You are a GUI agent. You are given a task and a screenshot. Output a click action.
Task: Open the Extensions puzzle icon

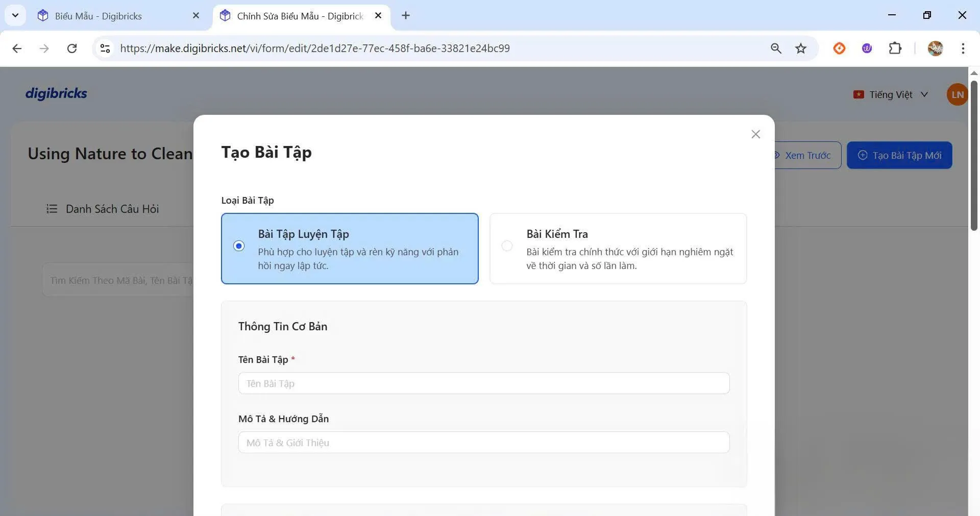point(895,48)
